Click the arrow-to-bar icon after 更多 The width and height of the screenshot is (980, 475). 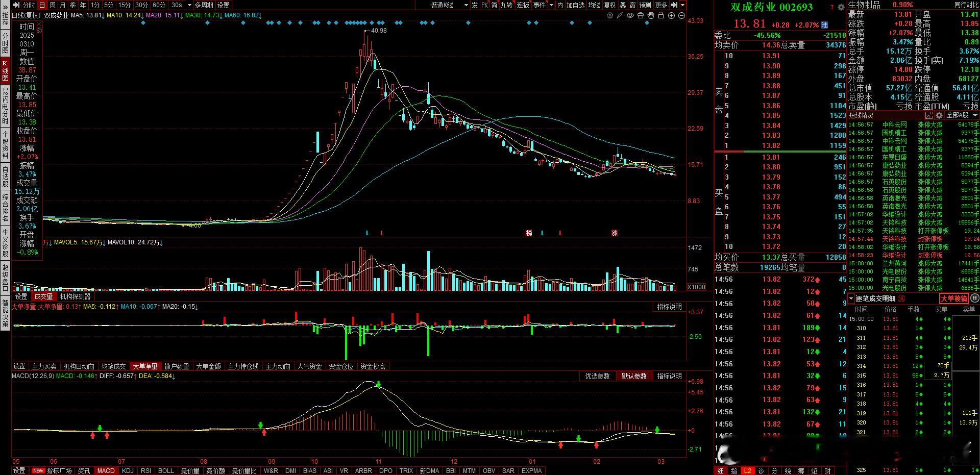coord(674,5)
